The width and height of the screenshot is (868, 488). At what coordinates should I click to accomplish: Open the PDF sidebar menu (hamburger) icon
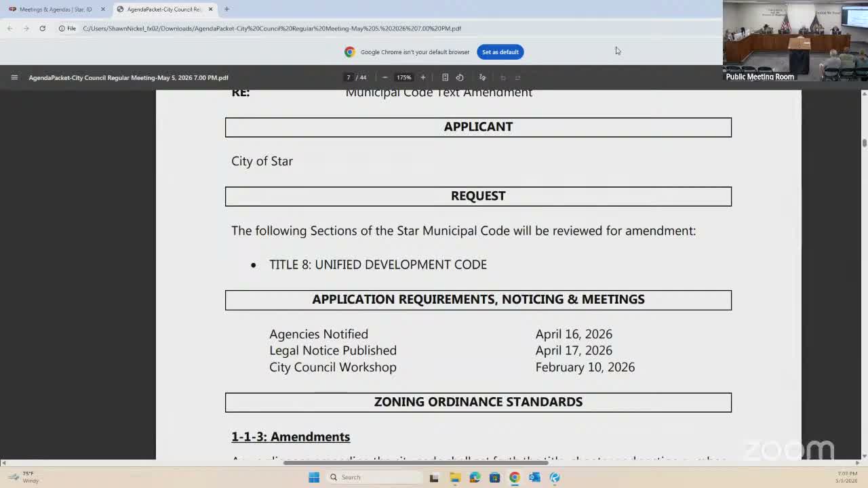(14, 77)
